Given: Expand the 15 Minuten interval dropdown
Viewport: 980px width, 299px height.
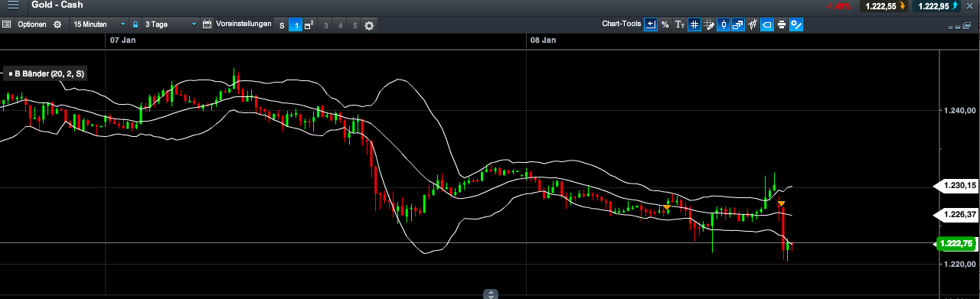Looking at the screenshot, I should pyautogui.click(x=99, y=24).
